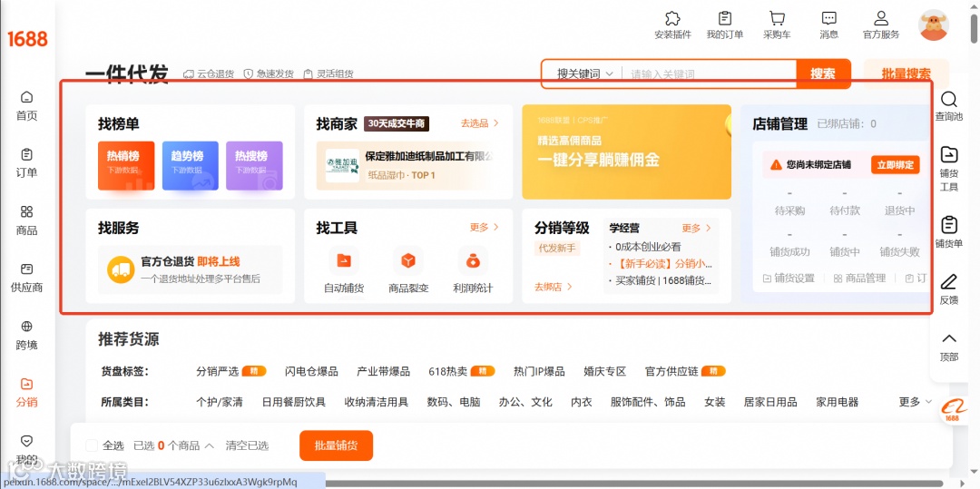Click the user avatar at top right
This screenshot has height=489, width=980.
coord(934,25)
